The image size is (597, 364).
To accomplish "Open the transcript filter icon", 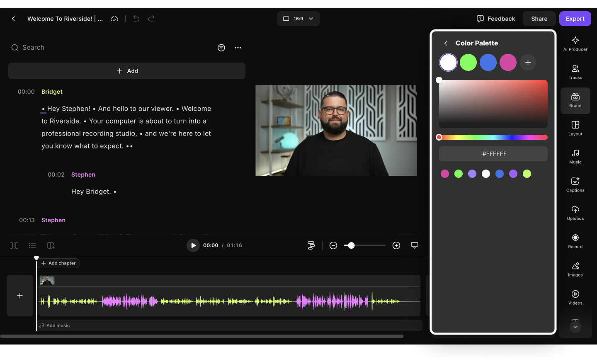I will pyautogui.click(x=221, y=48).
